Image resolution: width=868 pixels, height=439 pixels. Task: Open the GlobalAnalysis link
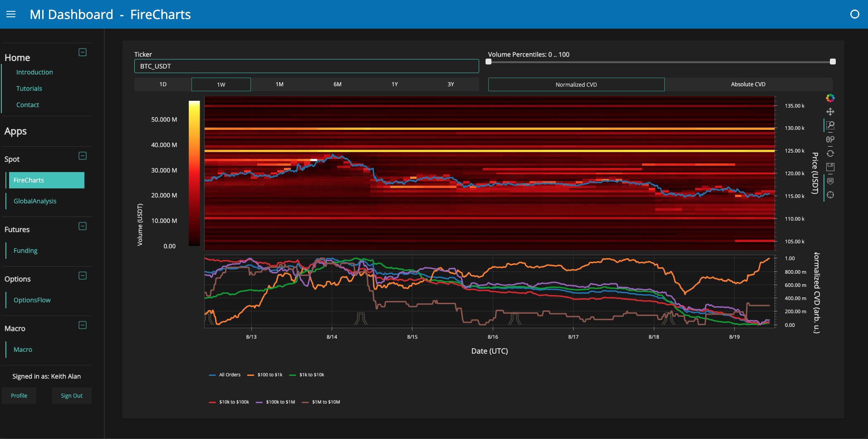tap(35, 201)
